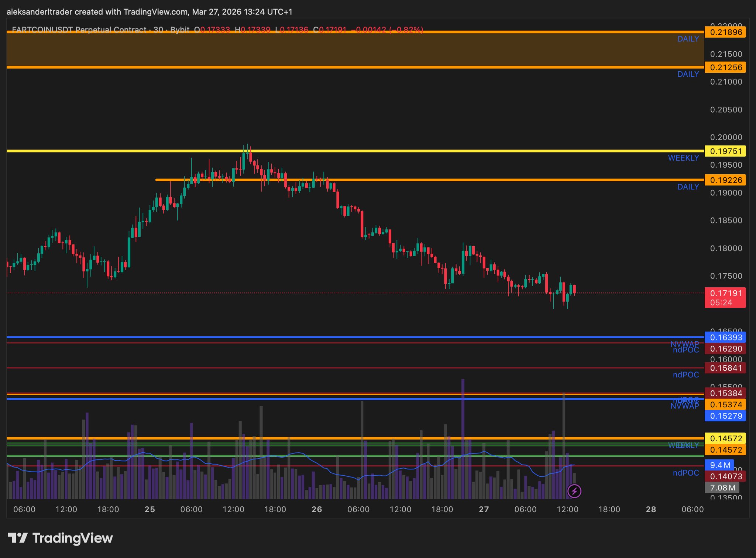Click the purple lightning bolt icon
The image size is (756, 558).
tap(574, 491)
